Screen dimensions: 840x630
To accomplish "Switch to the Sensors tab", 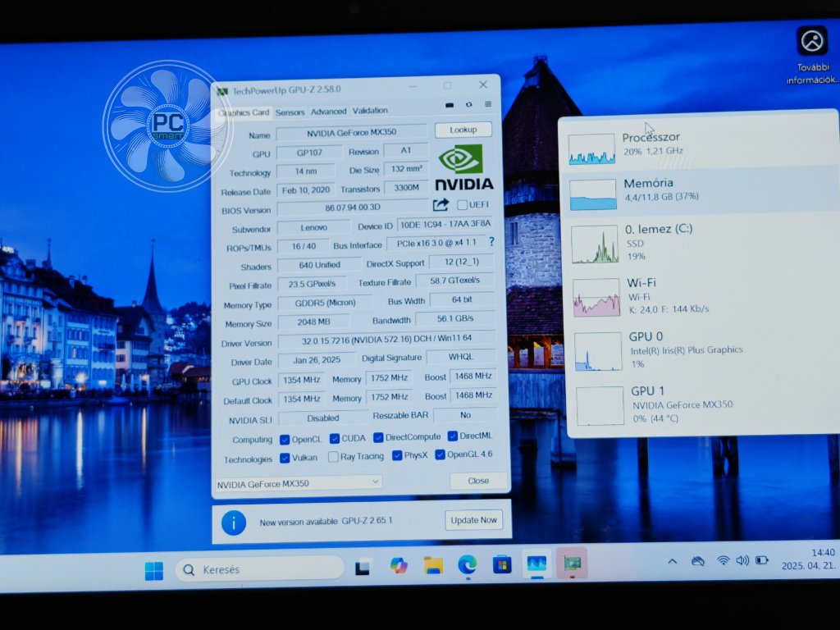I will click(x=290, y=112).
